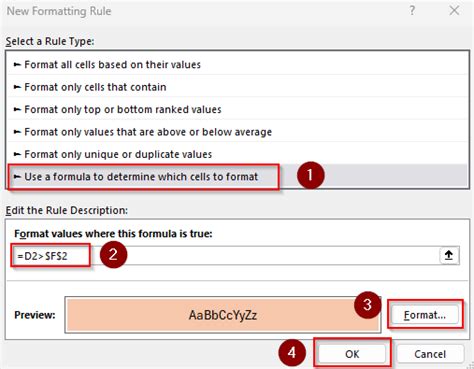Click the 'Edit the Rule Description:' label
This screenshot has width=474, height=369.
(x=67, y=210)
